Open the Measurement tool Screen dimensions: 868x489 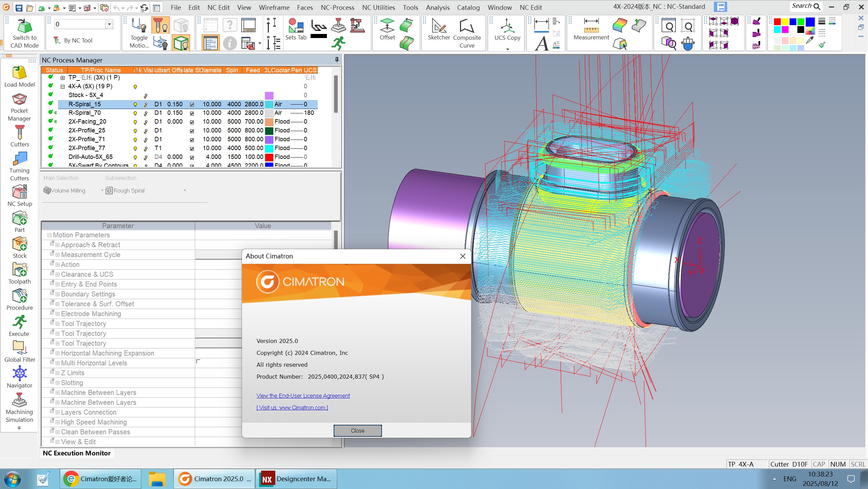pyautogui.click(x=591, y=29)
